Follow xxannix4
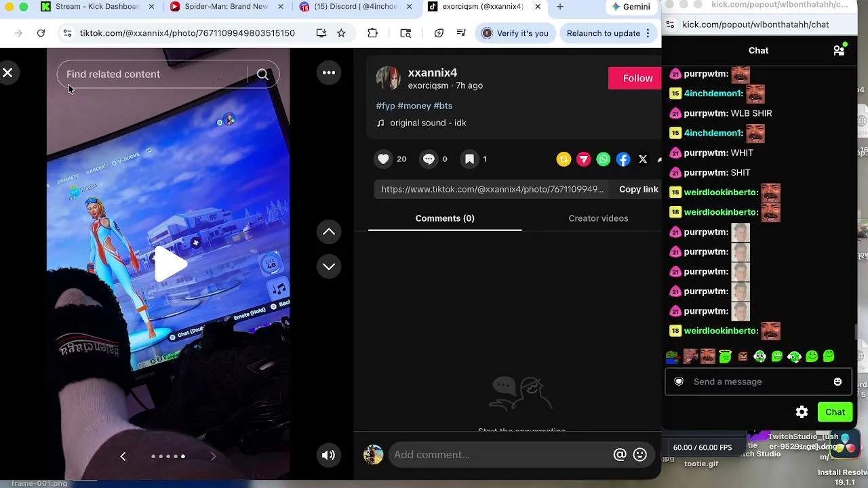 tap(635, 79)
